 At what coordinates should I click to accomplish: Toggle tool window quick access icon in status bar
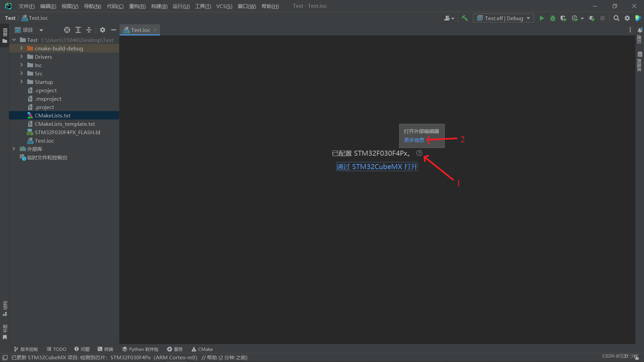click(5, 358)
